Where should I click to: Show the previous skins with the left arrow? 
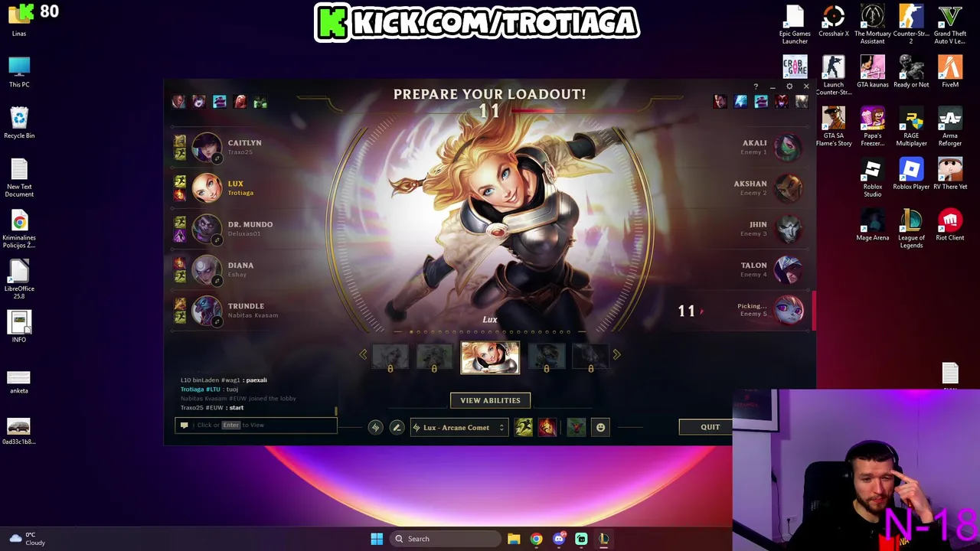(363, 354)
